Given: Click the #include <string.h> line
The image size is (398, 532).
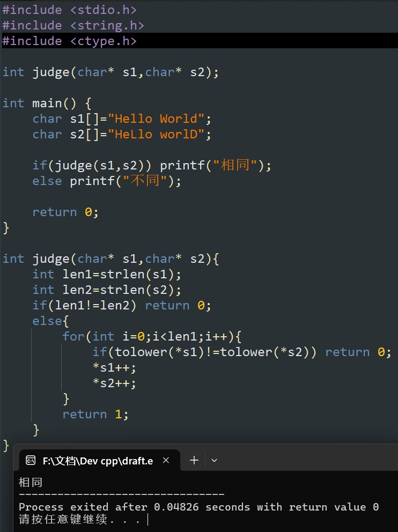Looking at the screenshot, I should (73, 25).
